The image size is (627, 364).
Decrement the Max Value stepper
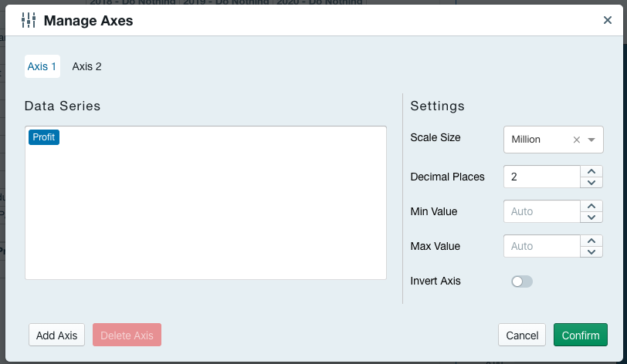pyautogui.click(x=591, y=252)
